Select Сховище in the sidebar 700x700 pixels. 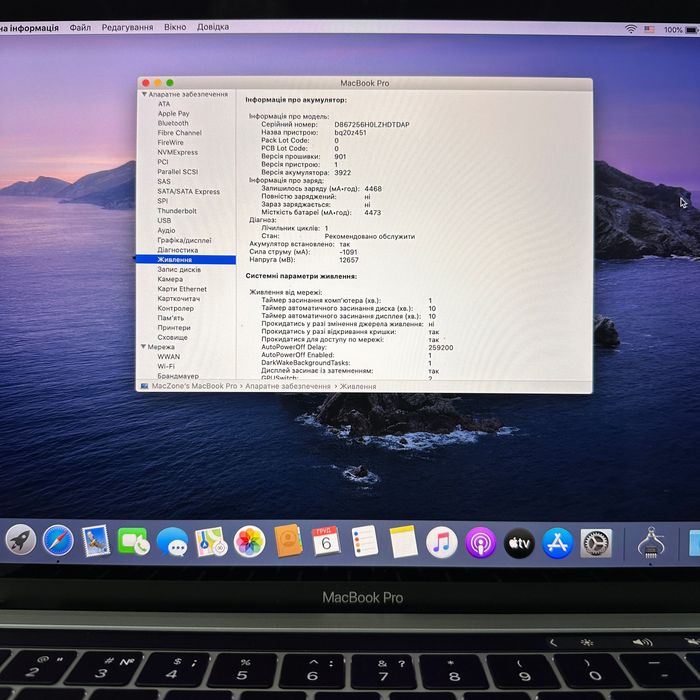[172, 338]
